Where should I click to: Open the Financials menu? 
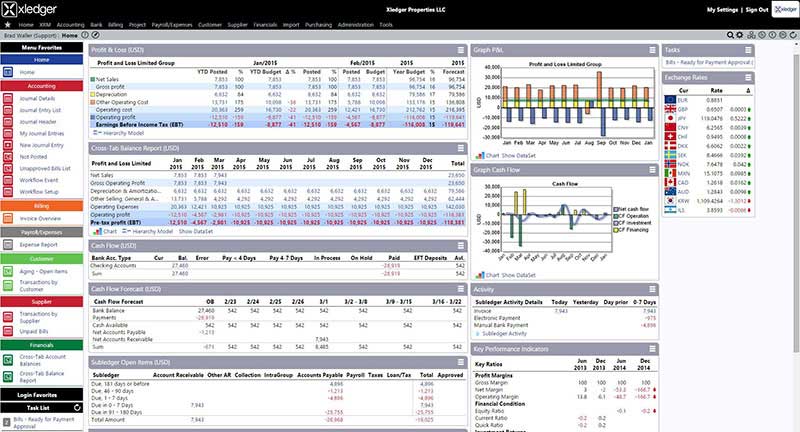point(265,24)
